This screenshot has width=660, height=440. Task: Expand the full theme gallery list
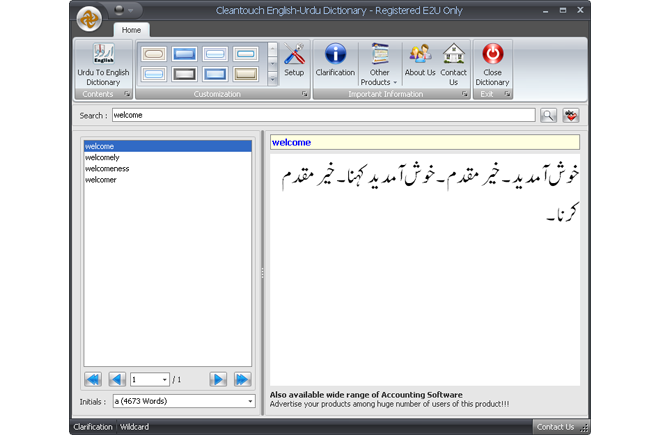(272, 79)
